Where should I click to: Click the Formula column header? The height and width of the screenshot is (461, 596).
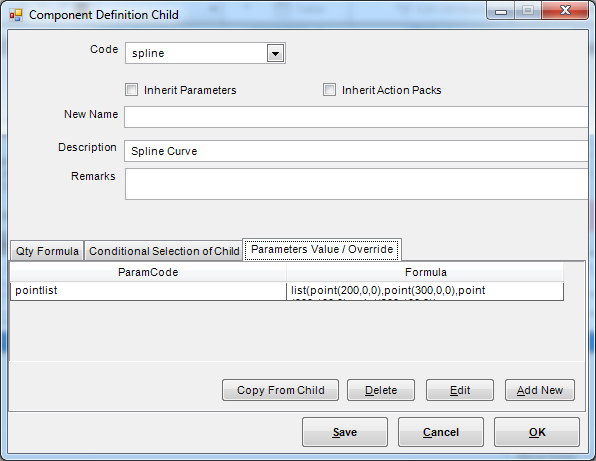coord(425,272)
